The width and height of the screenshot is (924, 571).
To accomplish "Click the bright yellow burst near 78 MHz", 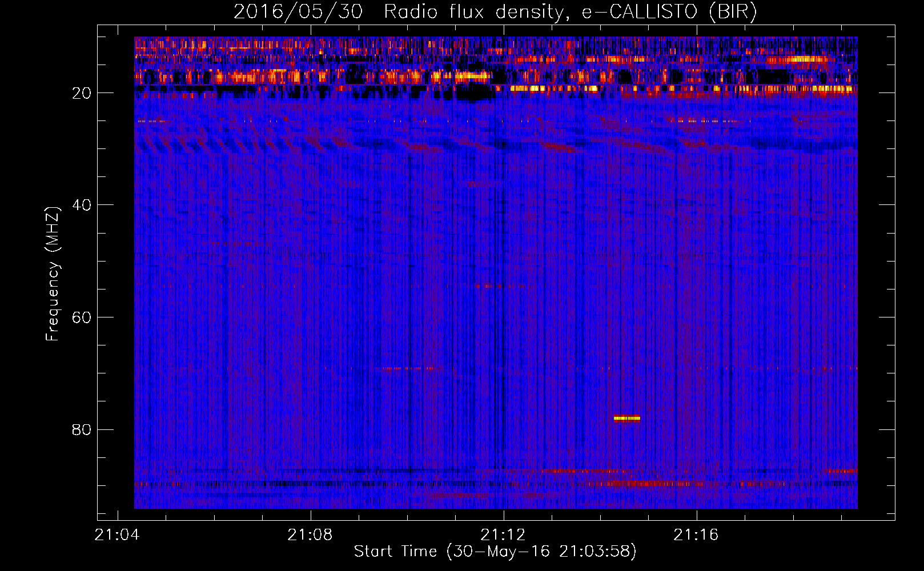I will tap(627, 418).
